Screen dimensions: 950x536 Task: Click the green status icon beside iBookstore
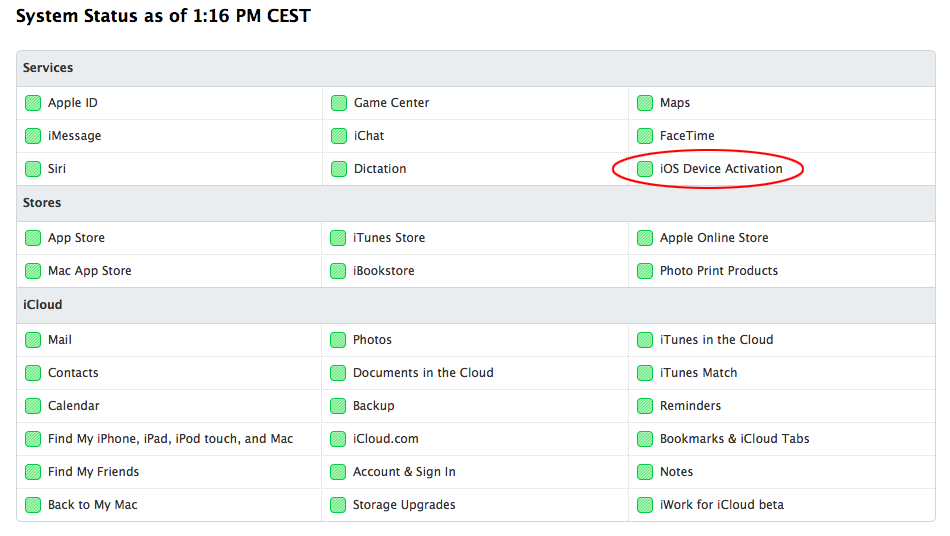point(338,271)
